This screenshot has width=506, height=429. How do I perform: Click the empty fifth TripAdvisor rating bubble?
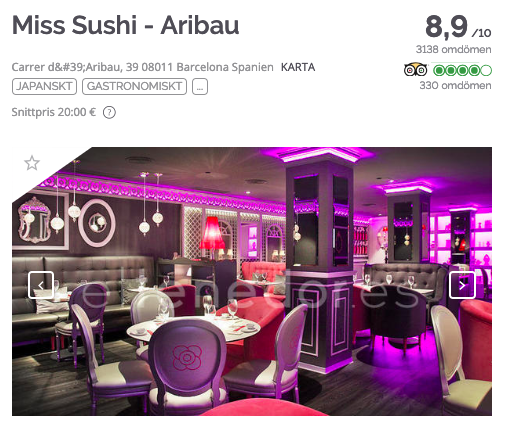pyautogui.click(x=486, y=70)
